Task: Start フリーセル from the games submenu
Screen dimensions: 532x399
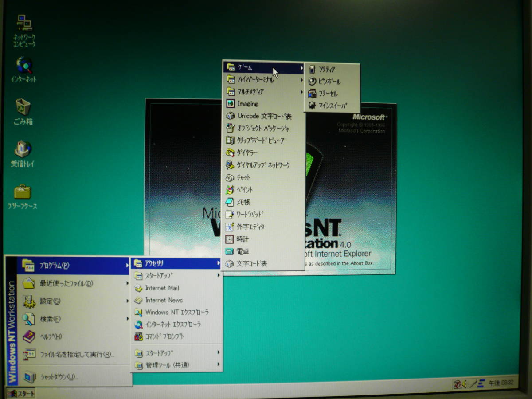Action: coord(332,94)
